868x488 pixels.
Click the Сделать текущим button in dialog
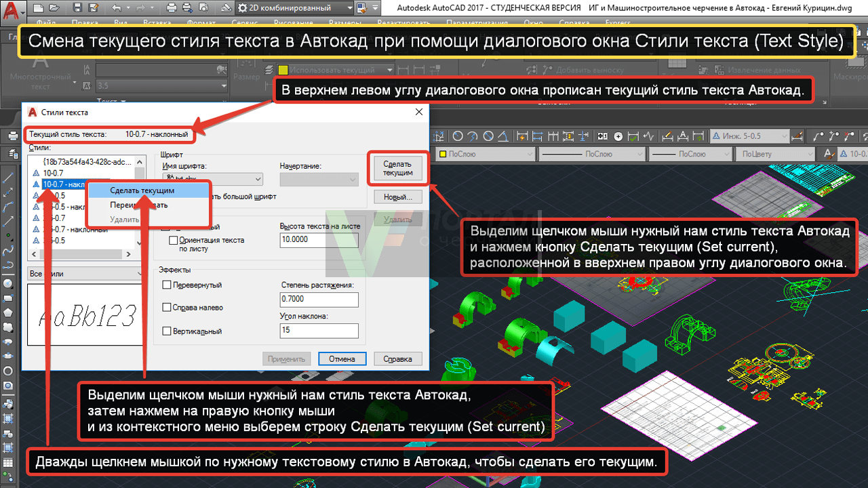click(x=397, y=169)
